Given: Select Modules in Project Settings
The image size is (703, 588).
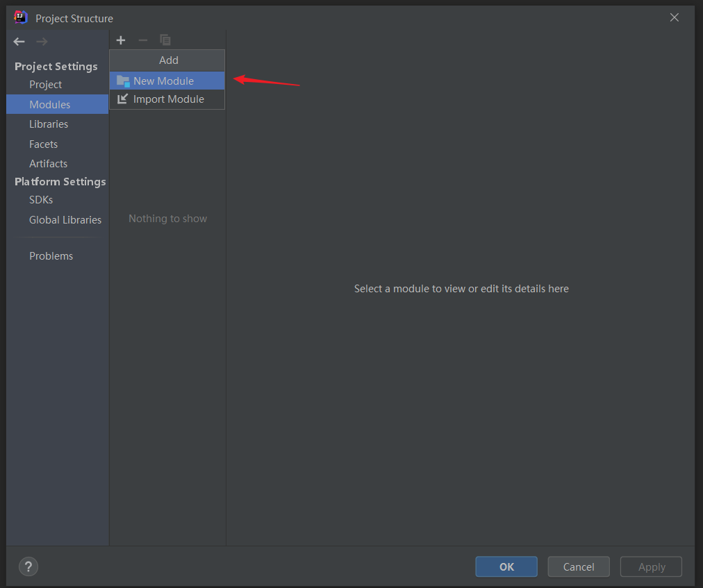Looking at the screenshot, I should point(58,104).
